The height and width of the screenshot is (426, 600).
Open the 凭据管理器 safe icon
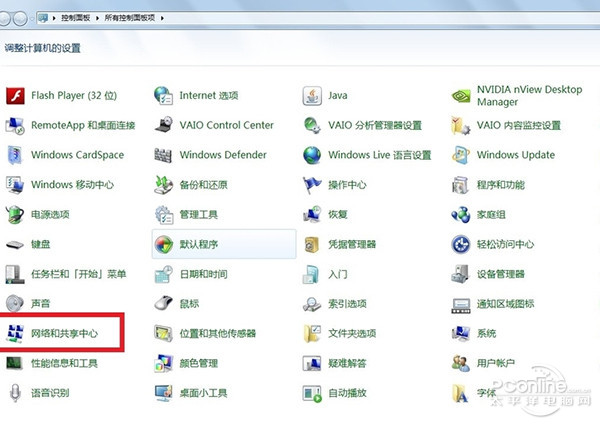pos(312,245)
